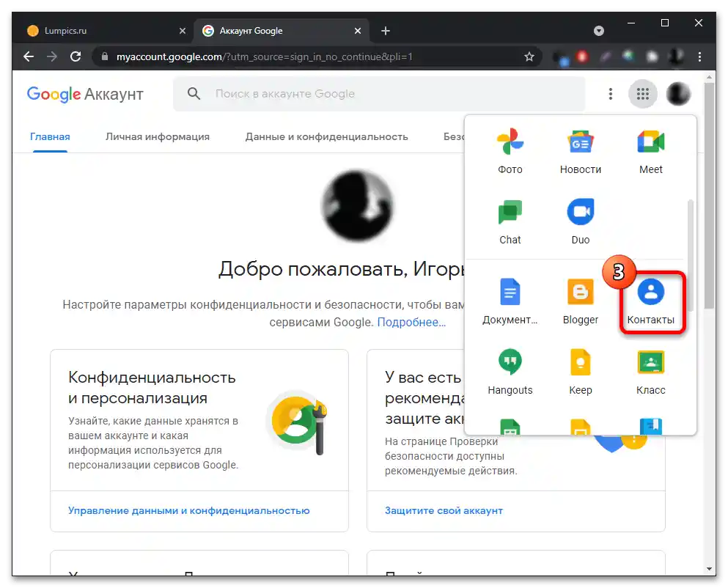Open the tab search dropdown arrow

599,31
